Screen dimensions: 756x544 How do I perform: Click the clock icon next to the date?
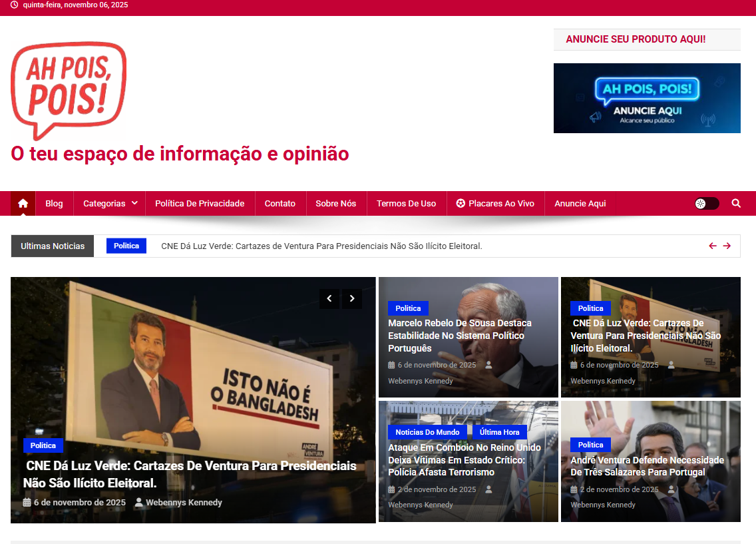(15, 5)
